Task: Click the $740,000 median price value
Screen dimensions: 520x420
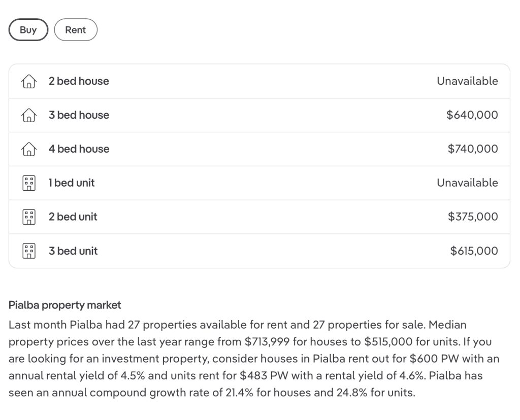Action: point(473,149)
